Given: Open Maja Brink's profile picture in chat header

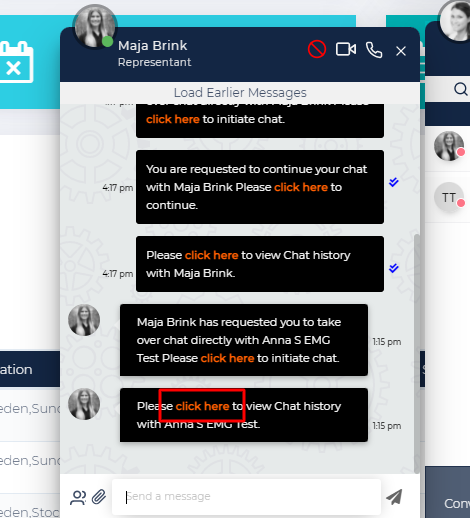Looking at the screenshot, I should (x=95, y=27).
